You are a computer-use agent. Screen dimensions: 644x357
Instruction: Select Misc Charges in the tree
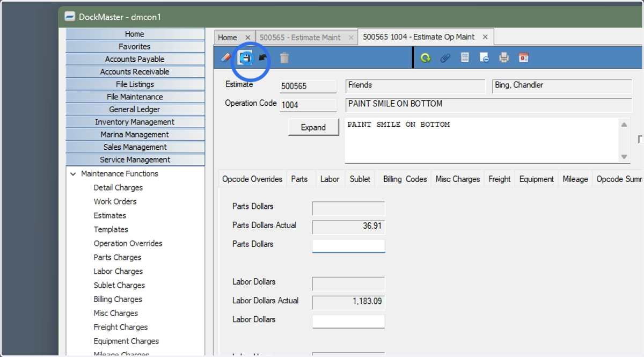coord(115,314)
